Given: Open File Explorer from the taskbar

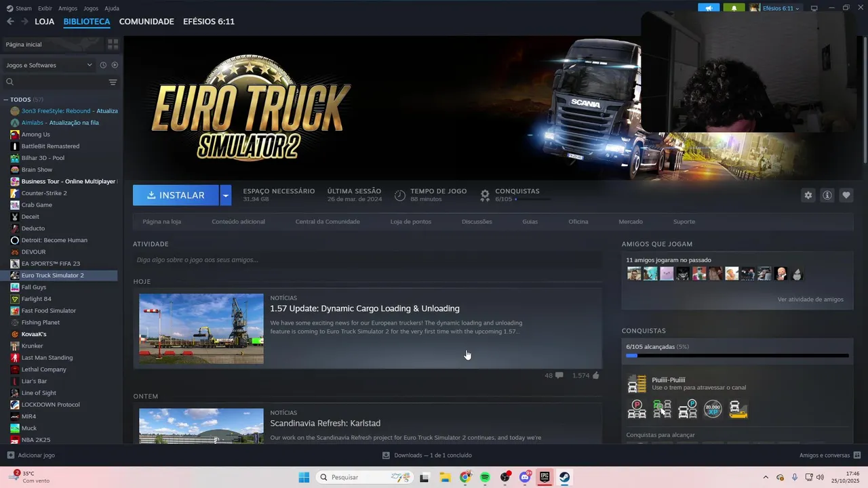Looking at the screenshot, I should tap(445, 477).
